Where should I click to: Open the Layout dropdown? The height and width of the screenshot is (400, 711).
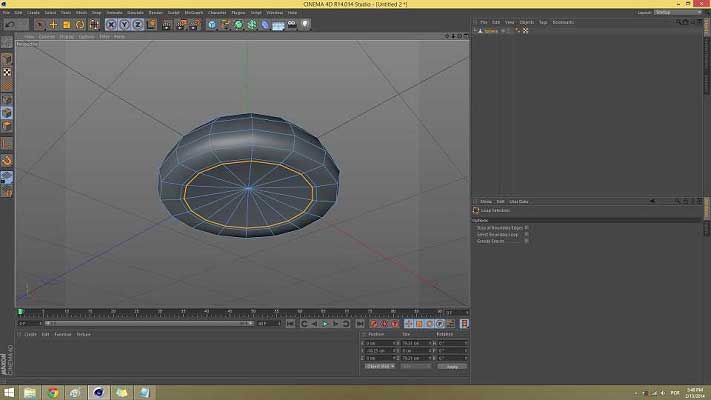pyautogui.click(x=678, y=12)
